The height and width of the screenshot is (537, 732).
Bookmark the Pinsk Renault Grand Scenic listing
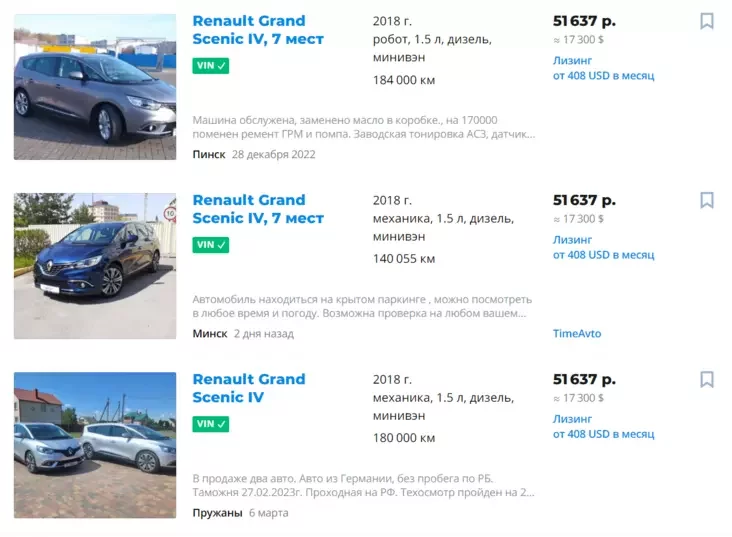pos(706,21)
